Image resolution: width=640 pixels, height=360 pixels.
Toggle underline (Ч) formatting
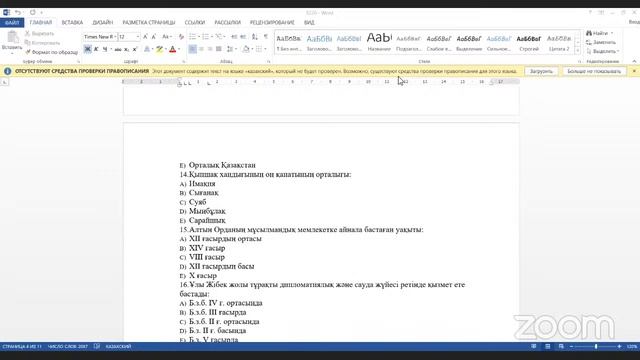pyautogui.click(x=105, y=49)
